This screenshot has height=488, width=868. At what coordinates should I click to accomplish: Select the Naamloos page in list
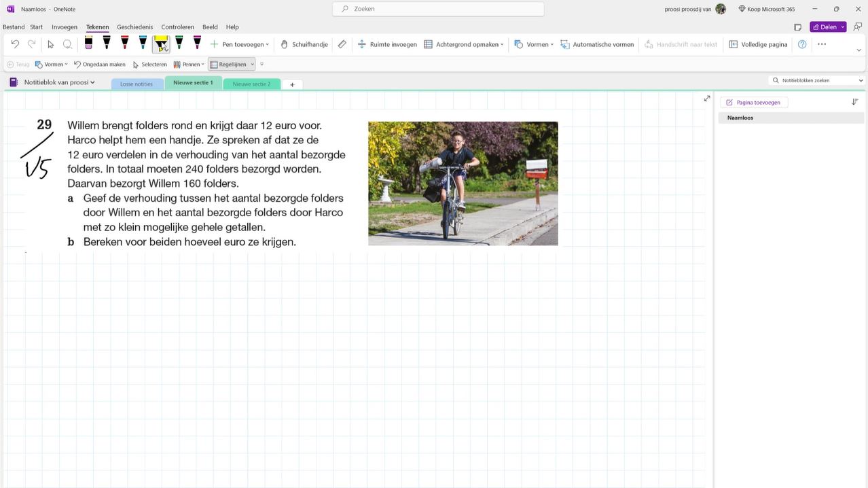coord(791,118)
